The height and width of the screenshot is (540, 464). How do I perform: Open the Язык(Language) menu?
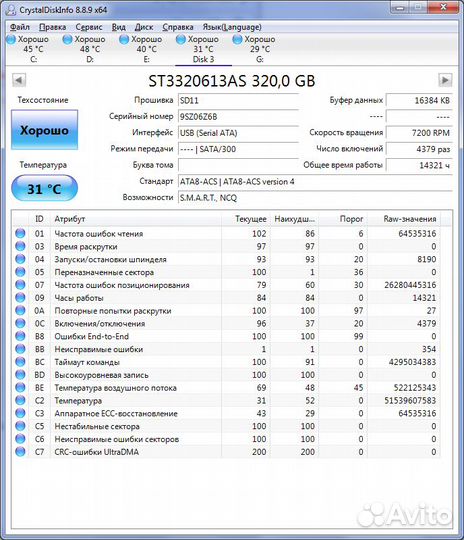(x=232, y=27)
